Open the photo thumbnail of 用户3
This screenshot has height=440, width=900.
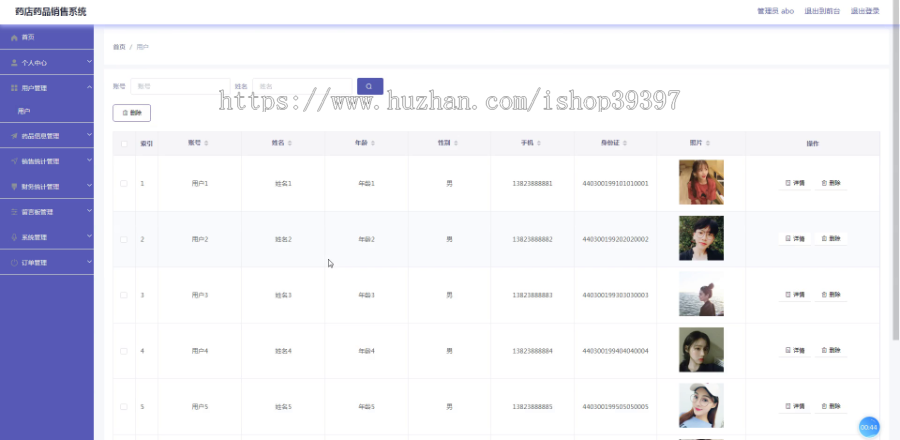pyautogui.click(x=701, y=294)
